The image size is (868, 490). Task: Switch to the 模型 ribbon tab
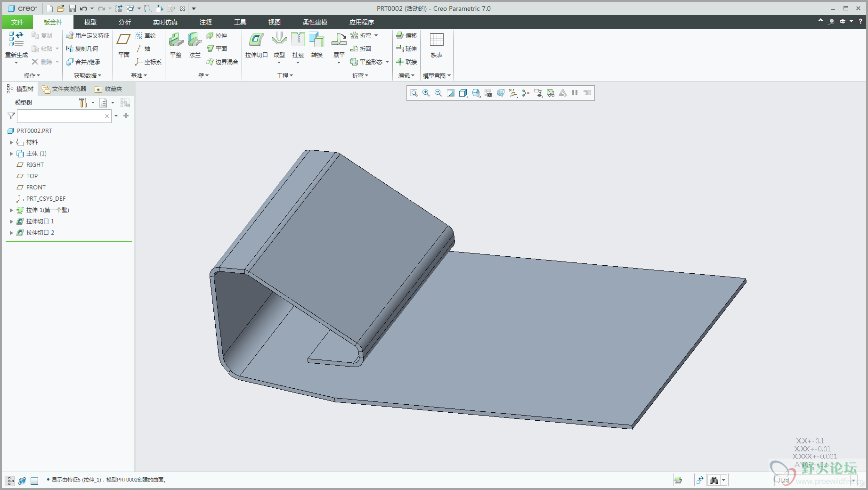pos(90,22)
